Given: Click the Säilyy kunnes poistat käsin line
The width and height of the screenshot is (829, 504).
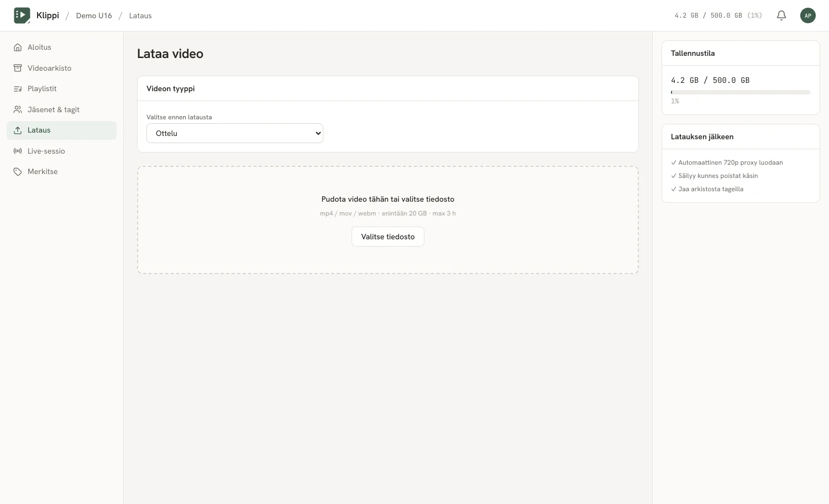Looking at the screenshot, I should point(715,176).
